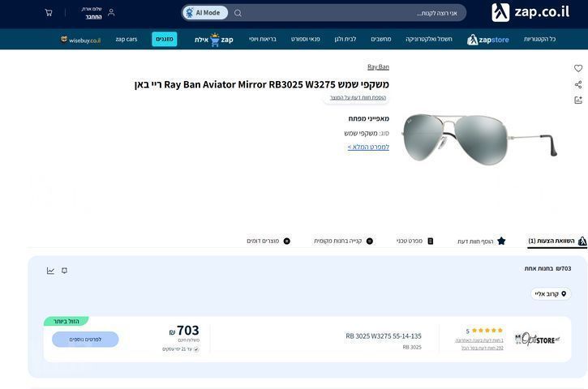
Task: Open כל הקטגוריות all categories menu
Action: point(539,39)
